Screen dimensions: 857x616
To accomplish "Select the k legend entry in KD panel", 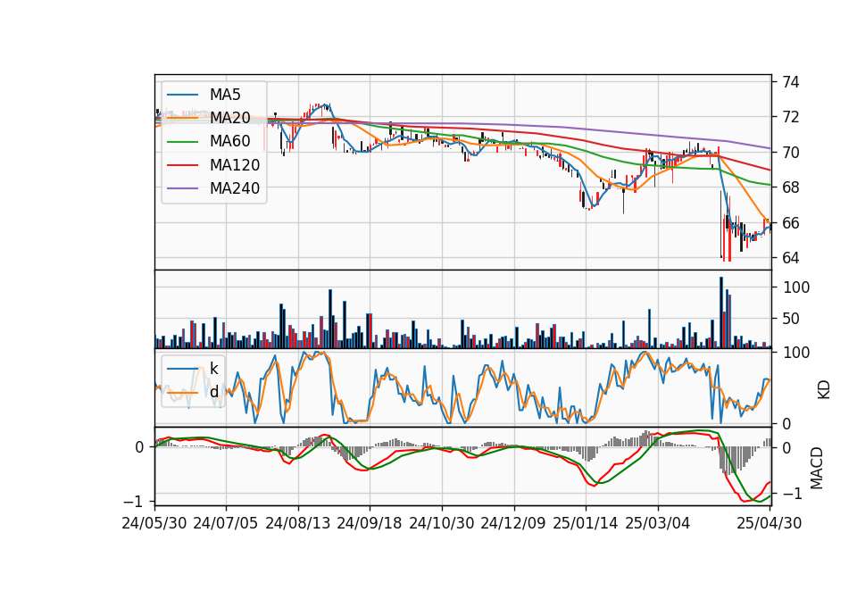I will pos(213,369).
